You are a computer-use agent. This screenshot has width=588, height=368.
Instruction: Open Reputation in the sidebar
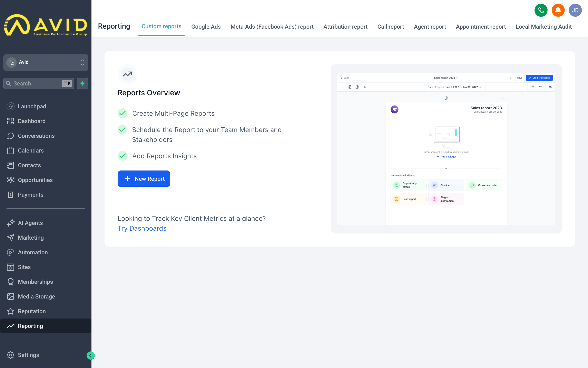point(46,311)
